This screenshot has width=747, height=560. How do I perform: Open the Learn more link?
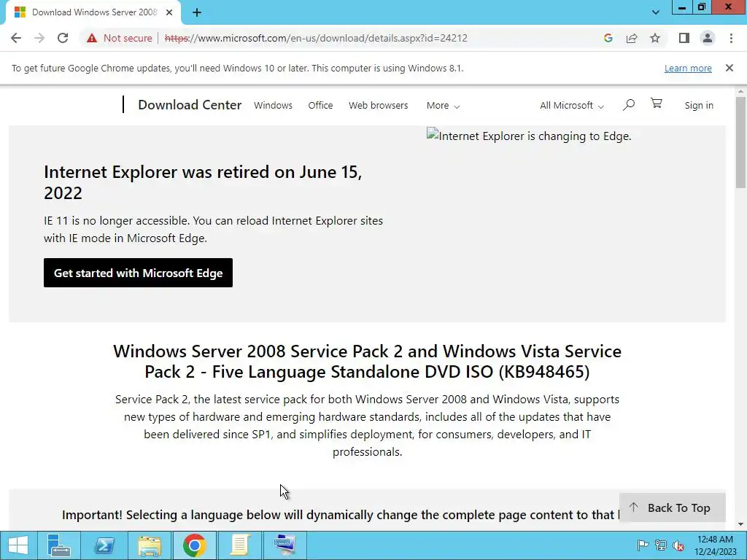pyautogui.click(x=688, y=68)
